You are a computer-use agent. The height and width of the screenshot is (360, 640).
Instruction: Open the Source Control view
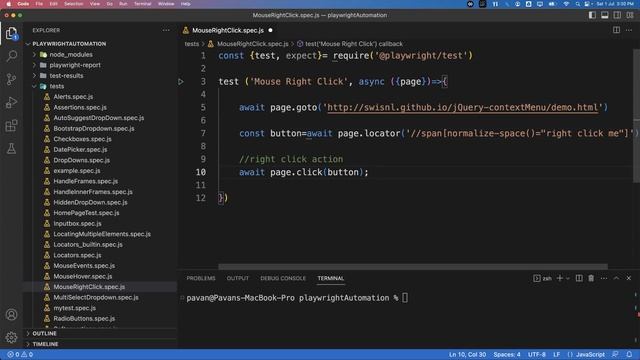(x=11, y=79)
